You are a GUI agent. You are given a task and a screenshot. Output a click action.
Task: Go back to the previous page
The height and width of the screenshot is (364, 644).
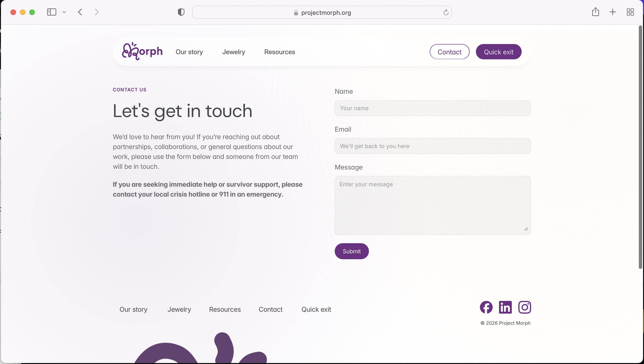coord(80,12)
